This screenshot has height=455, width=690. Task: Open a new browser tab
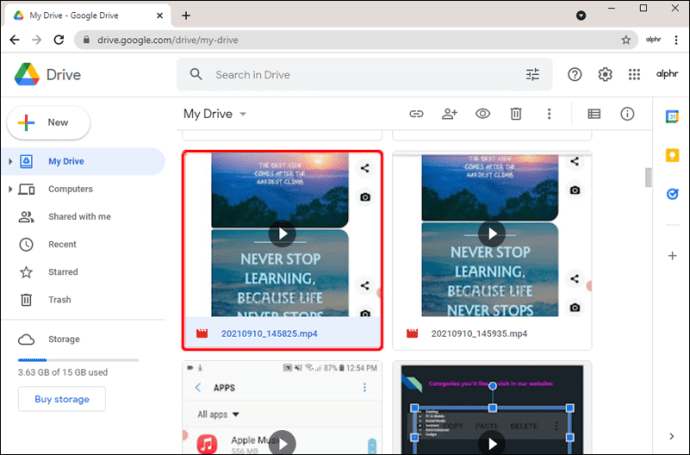186,15
